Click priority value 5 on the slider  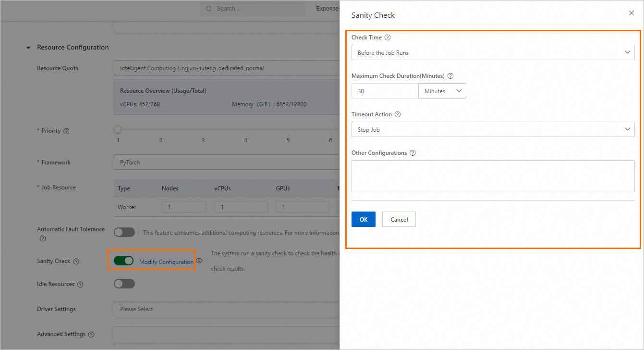pos(288,140)
